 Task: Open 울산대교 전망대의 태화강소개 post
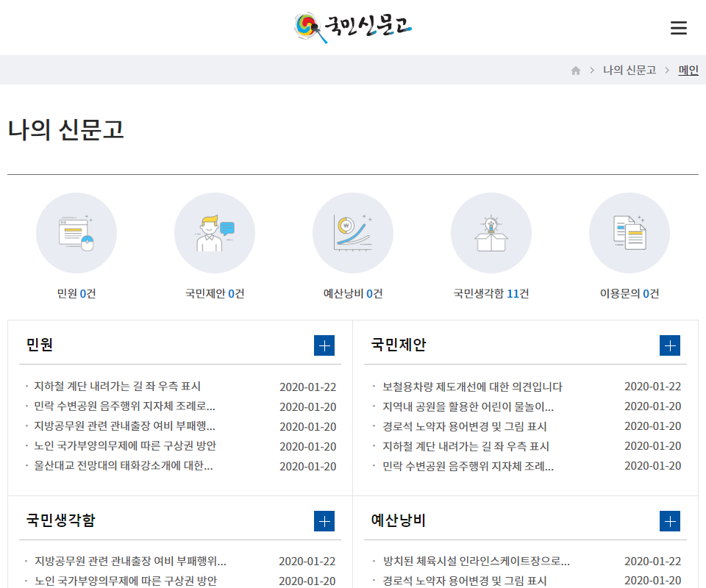[x=124, y=466]
